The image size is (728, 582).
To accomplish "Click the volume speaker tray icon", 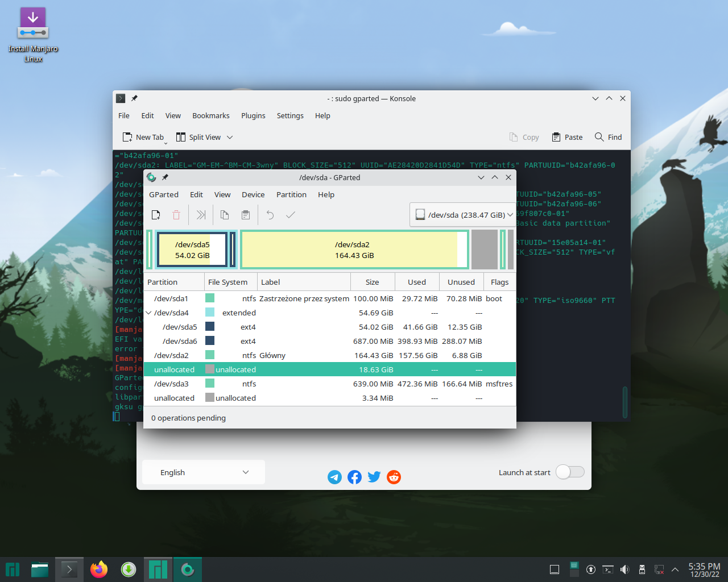I will point(625,569).
